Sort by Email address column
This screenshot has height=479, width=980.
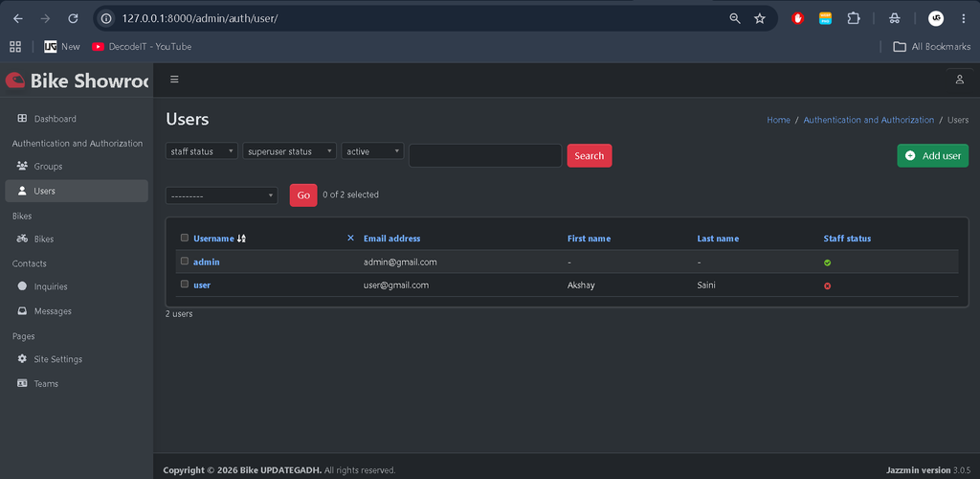coord(391,239)
